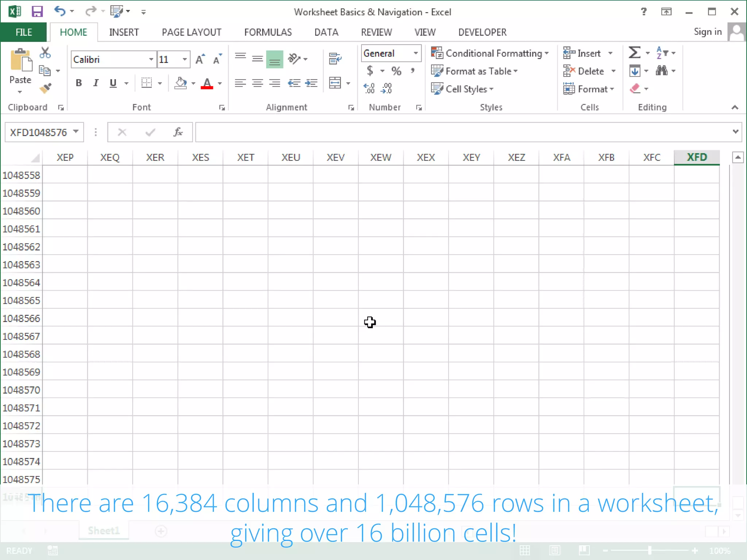
Task: Click the Undo arrow icon
Action: pyautogui.click(x=60, y=11)
